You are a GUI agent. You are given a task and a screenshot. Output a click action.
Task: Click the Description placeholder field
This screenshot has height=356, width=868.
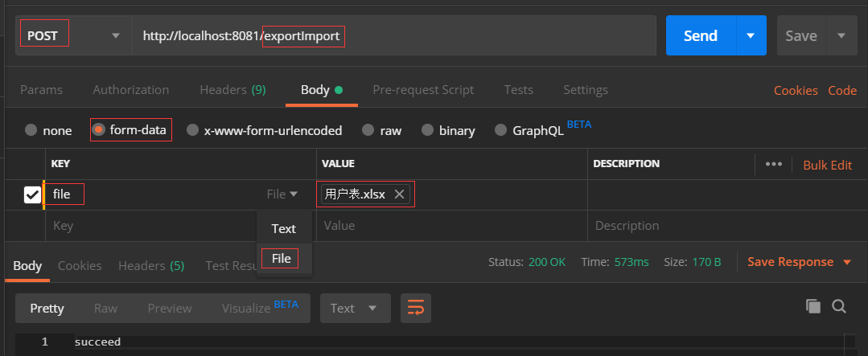coord(726,226)
